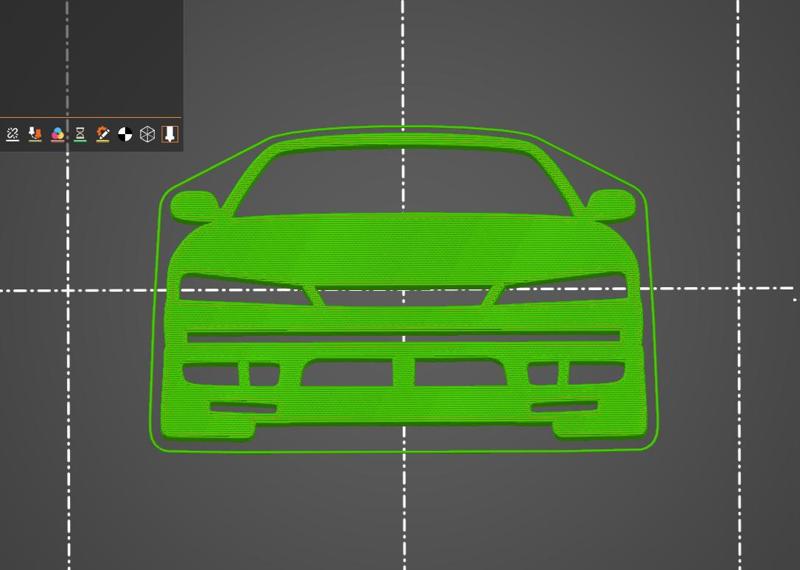This screenshot has width=800, height=570.
Task: Toggle the highlighted tool marker nozzle icon
Action: [x=170, y=134]
